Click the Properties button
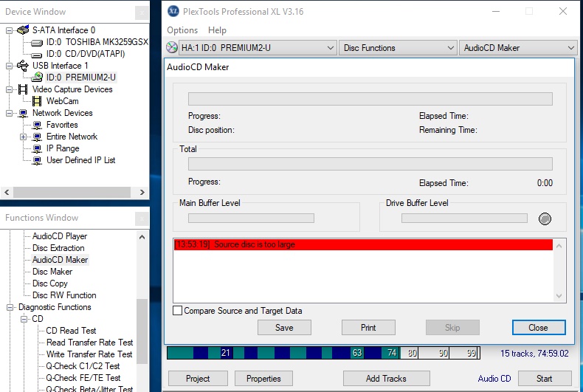This screenshot has width=583, height=392. 263,379
